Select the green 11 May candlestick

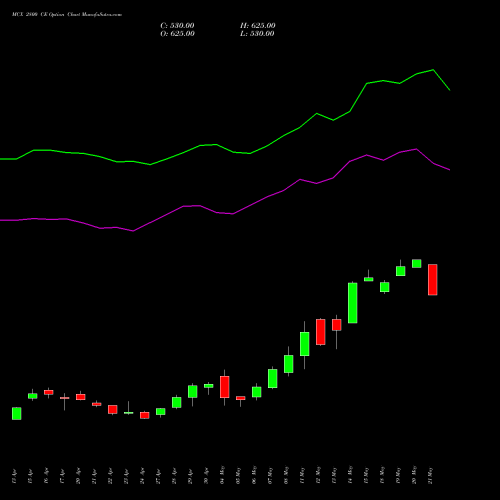pyautogui.click(x=305, y=344)
